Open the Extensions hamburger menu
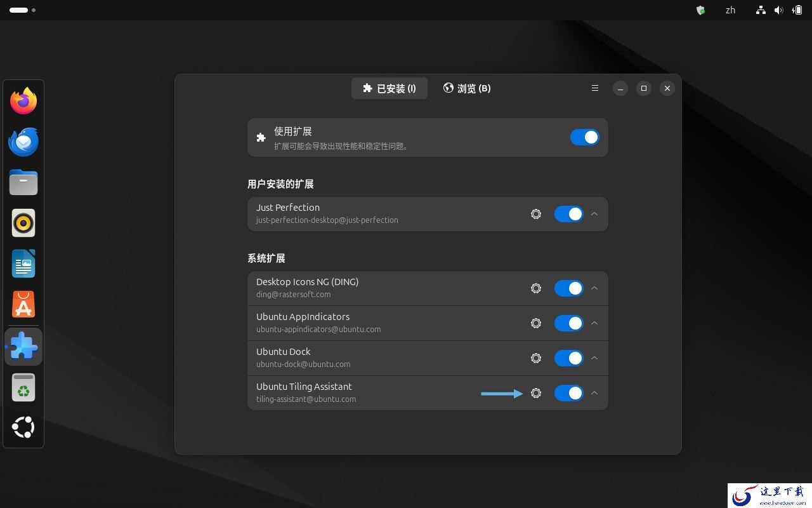Screen dimensions: 812x508 [x=595, y=88]
